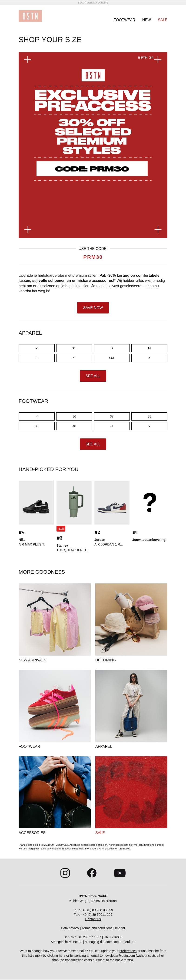
Task: Go to the NEW navigation item
Action: point(146,20)
